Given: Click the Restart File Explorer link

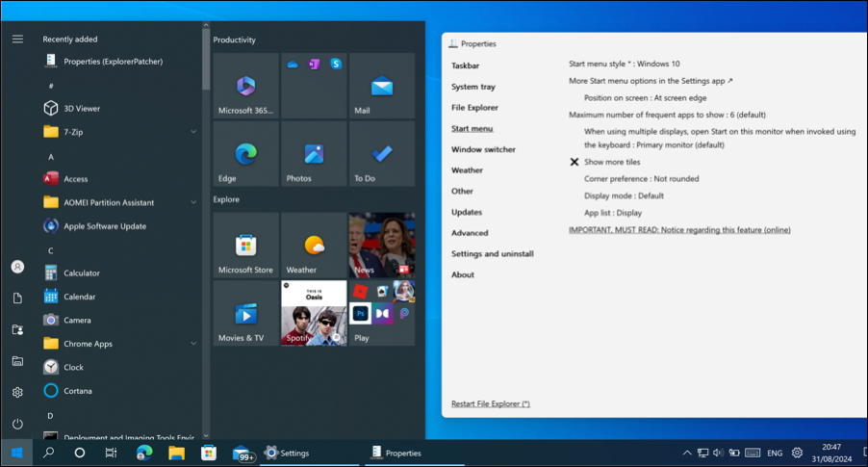Looking at the screenshot, I should coord(490,403).
